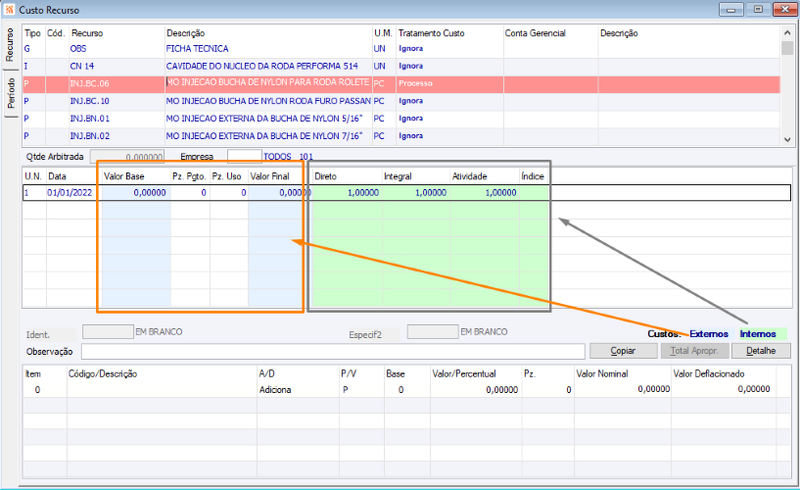Viewport: 800px width, 490px height.
Task: Click Ignora in the CN 14 row
Action: coord(411,66)
